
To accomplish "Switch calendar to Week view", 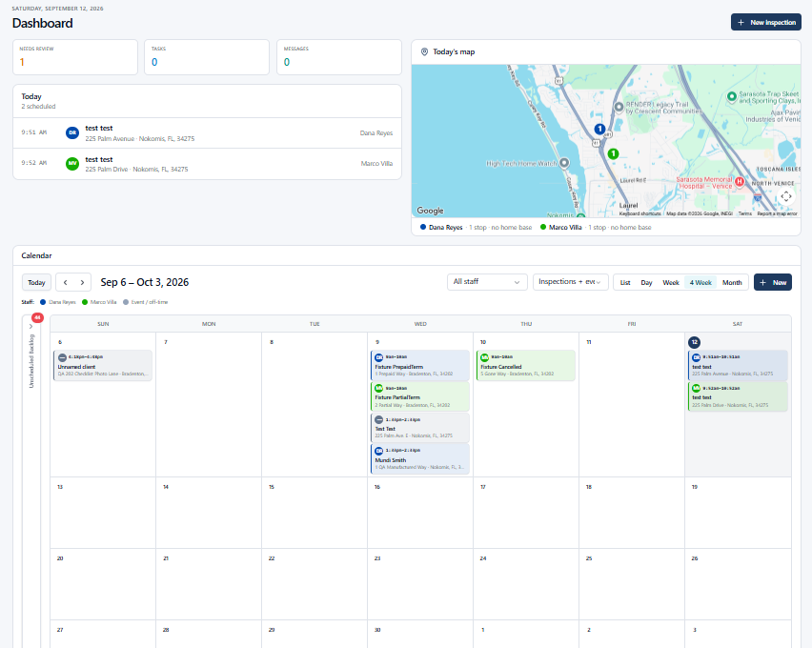I will (x=671, y=282).
